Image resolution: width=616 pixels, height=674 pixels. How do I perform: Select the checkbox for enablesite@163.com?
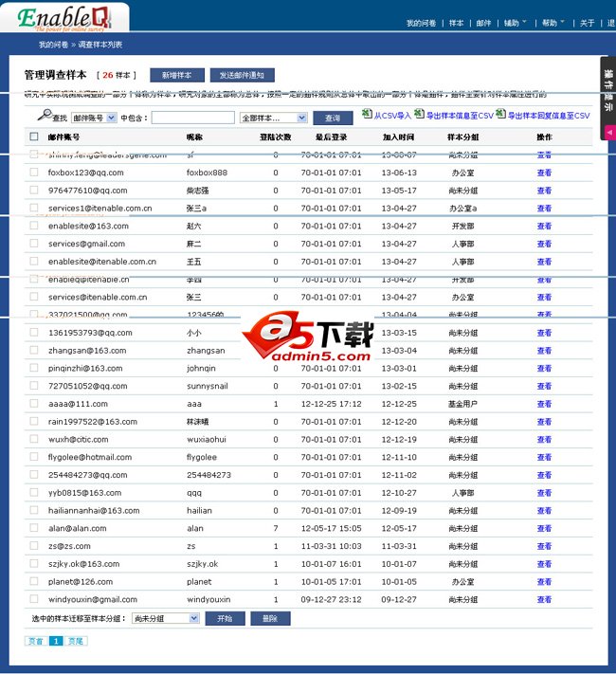(x=34, y=226)
